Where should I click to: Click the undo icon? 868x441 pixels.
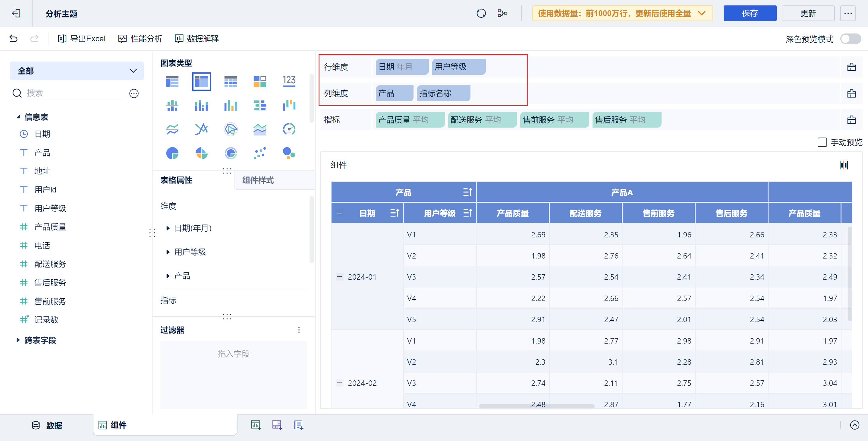[x=13, y=38]
